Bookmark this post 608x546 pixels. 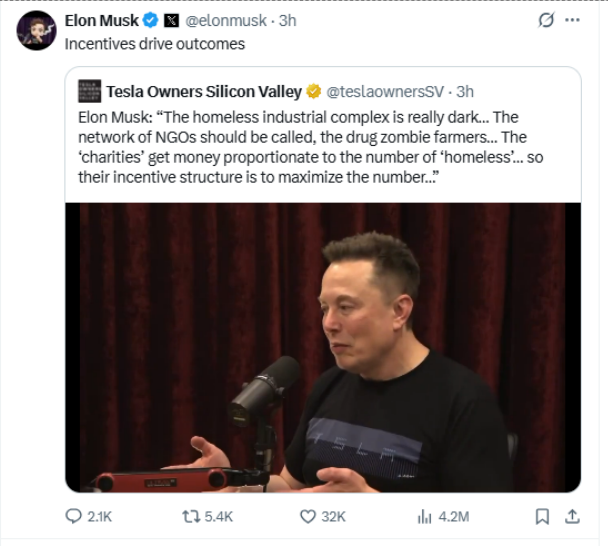click(x=541, y=516)
